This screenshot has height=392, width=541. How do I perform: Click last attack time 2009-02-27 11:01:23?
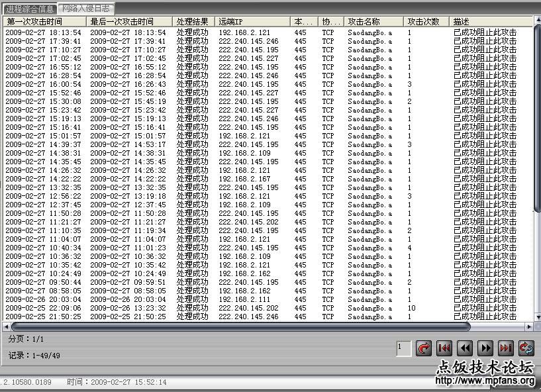(x=128, y=248)
